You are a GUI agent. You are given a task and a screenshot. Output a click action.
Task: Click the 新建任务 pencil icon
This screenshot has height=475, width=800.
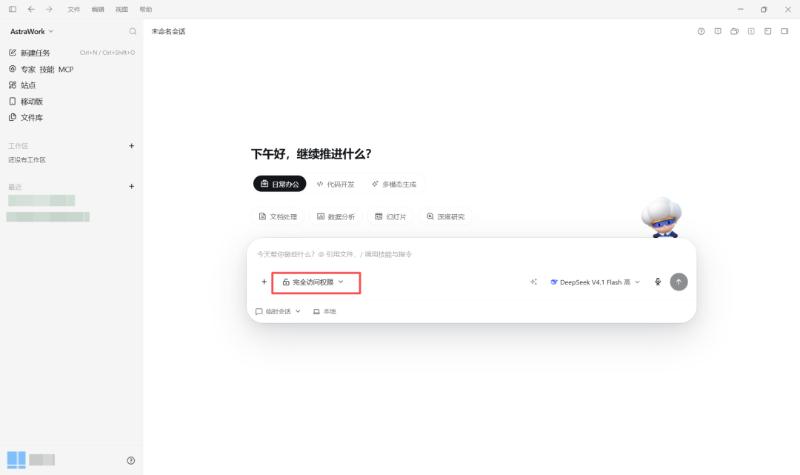pyautogui.click(x=13, y=53)
